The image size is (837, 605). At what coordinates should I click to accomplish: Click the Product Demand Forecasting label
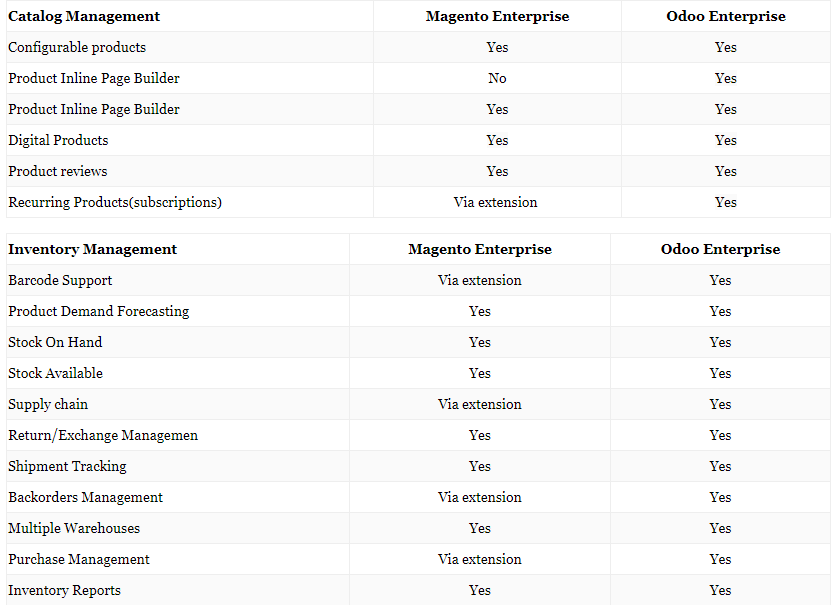coord(99,311)
